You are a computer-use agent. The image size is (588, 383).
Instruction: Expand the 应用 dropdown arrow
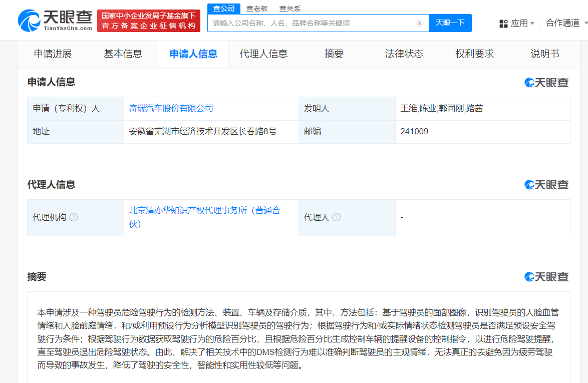(532, 24)
